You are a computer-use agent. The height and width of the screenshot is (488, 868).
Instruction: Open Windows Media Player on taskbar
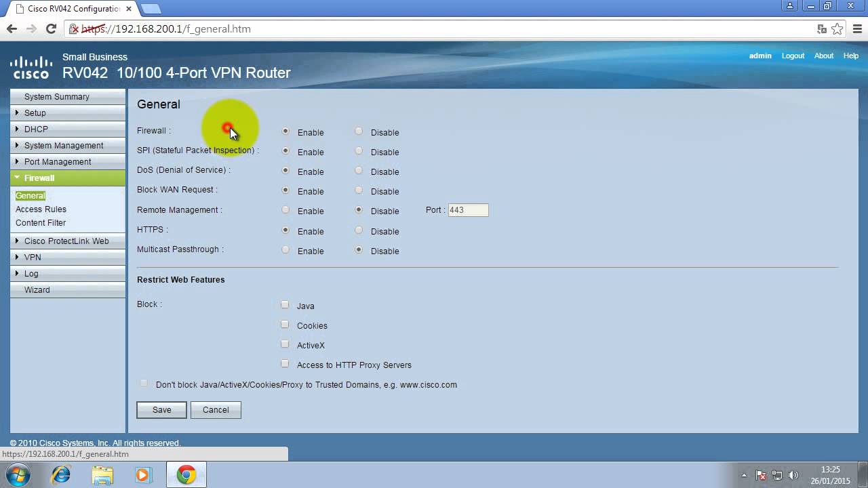click(x=143, y=475)
